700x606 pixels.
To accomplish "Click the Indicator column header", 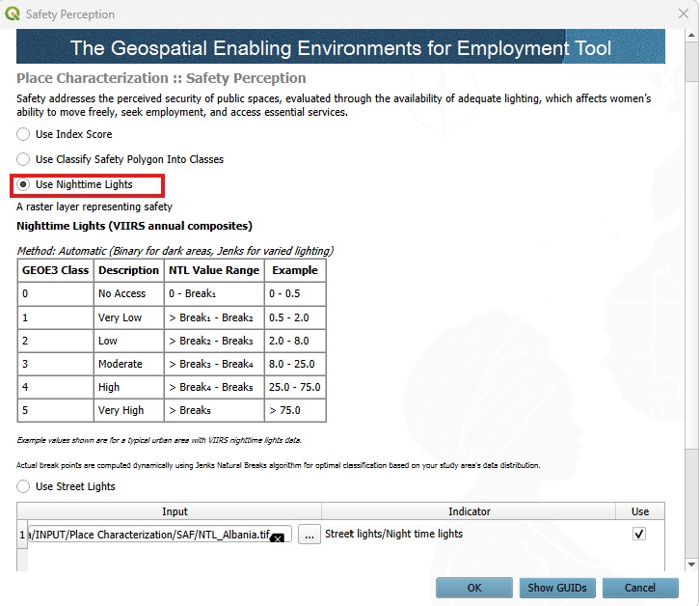I will click(x=469, y=511).
